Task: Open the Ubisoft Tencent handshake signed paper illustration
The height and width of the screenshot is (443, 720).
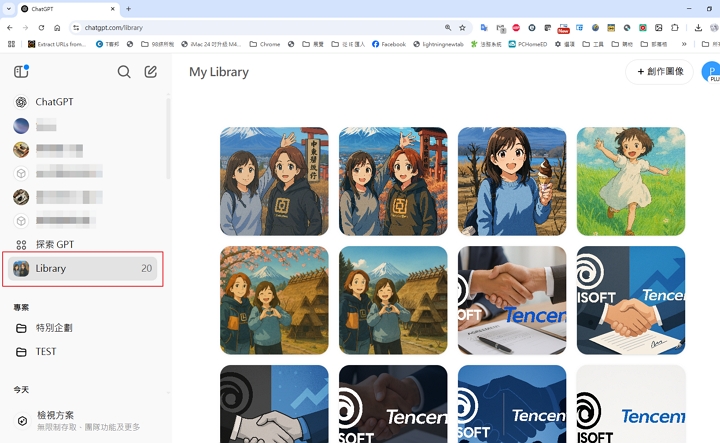Action: [x=631, y=300]
